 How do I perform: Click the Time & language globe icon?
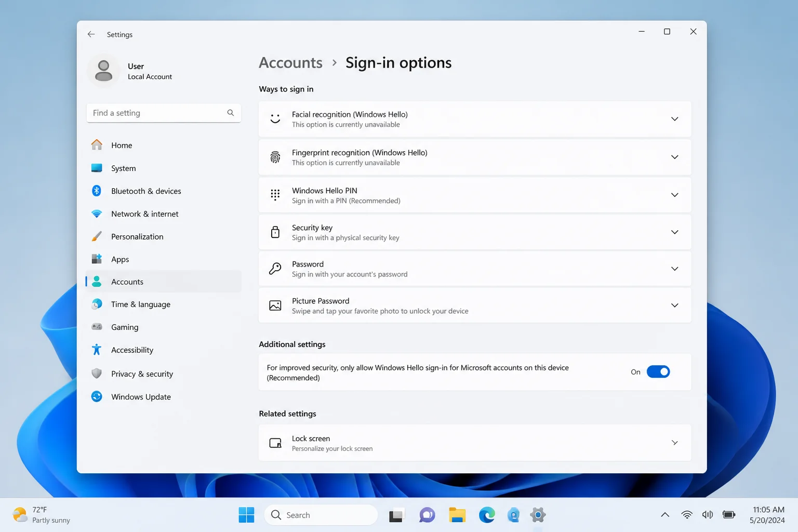(x=97, y=304)
